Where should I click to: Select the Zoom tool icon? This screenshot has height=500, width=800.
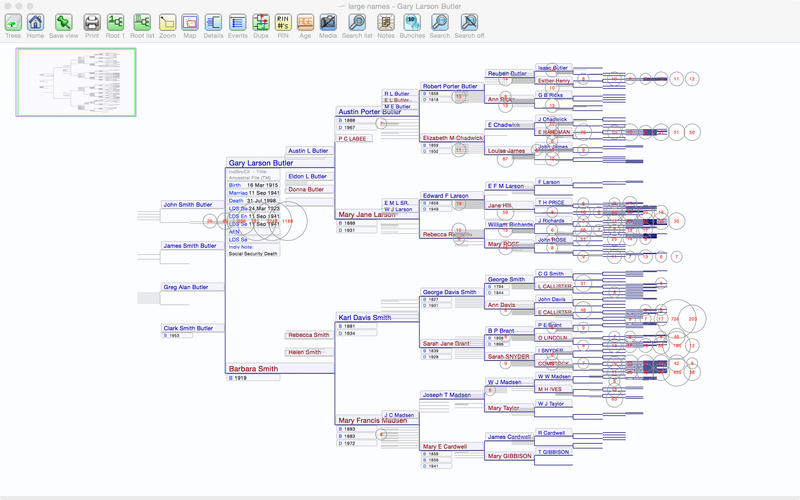(167, 22)
